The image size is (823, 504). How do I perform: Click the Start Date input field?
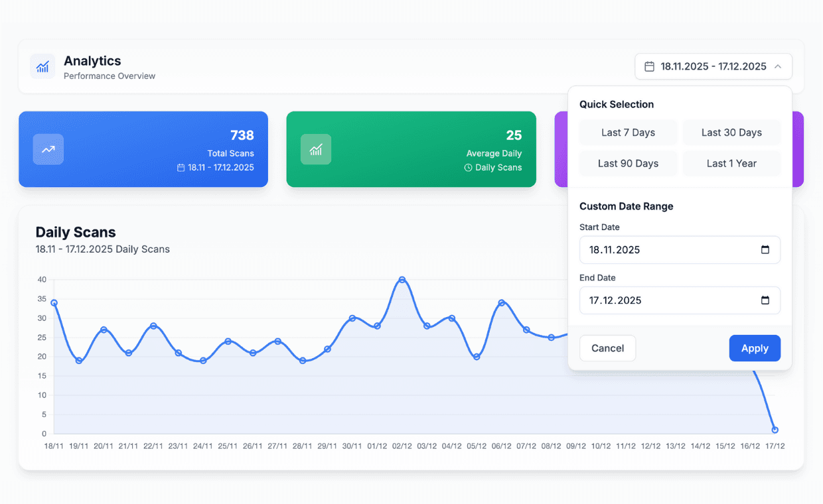click(680, 250)
